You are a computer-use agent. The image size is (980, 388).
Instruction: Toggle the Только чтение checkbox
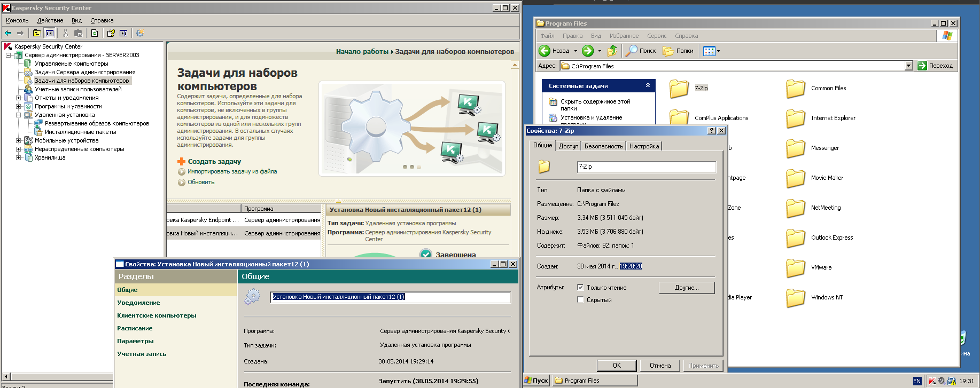pos(580,287)
